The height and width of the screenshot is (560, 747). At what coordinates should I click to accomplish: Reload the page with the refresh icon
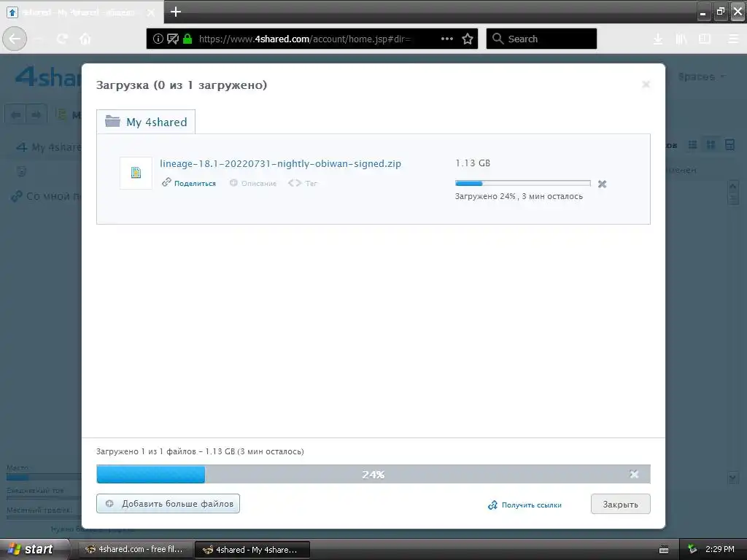coord(62,39)
